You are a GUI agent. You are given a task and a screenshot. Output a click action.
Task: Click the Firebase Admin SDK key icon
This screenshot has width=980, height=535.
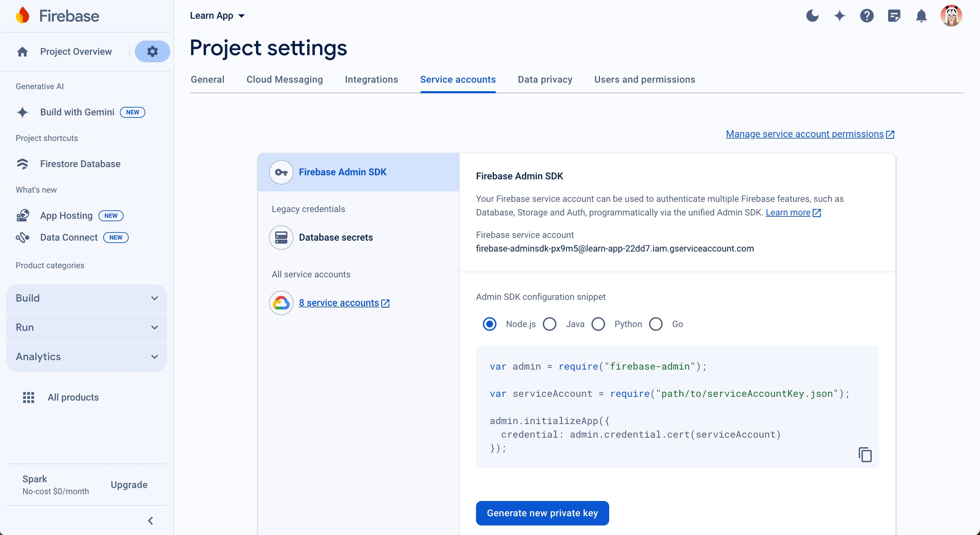coord(281,172)
